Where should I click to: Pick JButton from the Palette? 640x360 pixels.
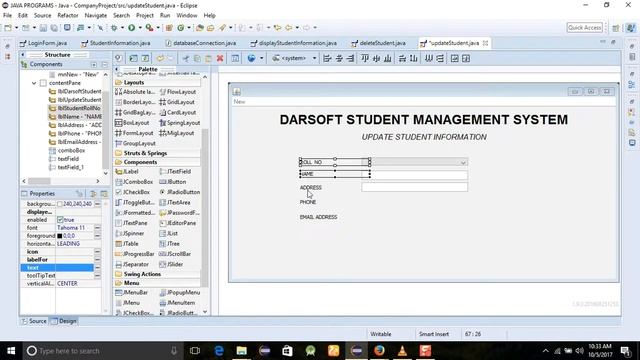coord(173,182)
